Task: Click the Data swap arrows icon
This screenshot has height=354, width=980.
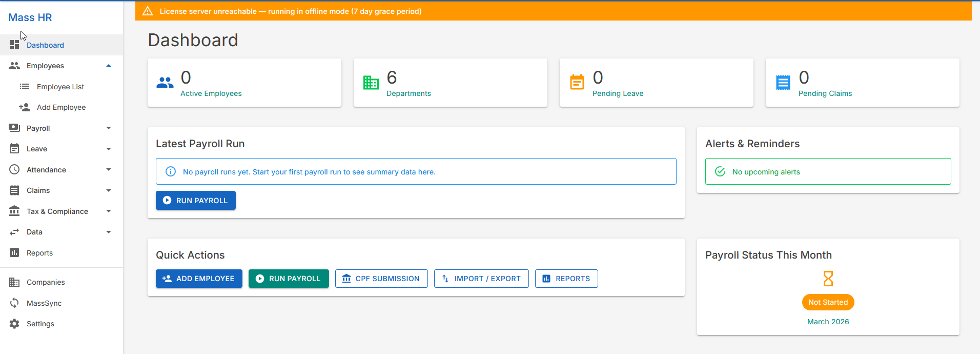Action: [14, 232]
